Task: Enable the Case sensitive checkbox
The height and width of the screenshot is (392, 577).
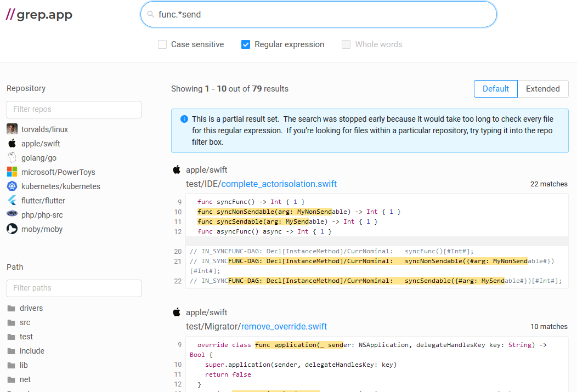Action: 162,44
